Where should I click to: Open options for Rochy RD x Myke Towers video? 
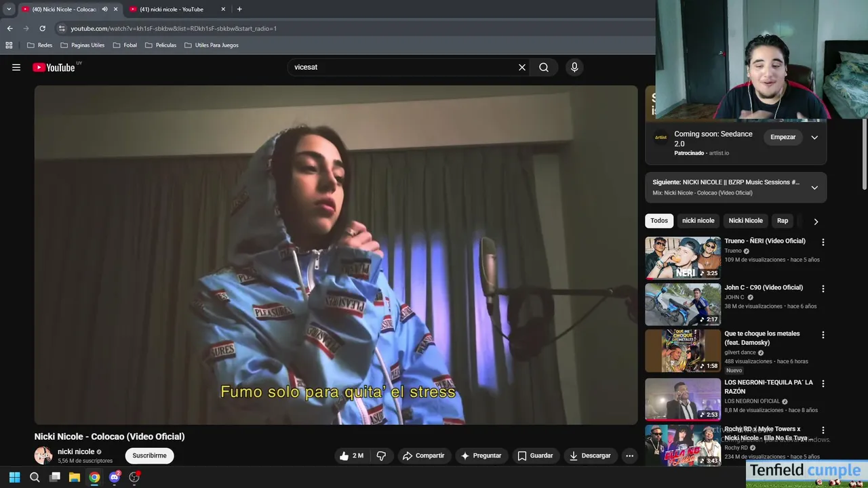click(823, 430)
